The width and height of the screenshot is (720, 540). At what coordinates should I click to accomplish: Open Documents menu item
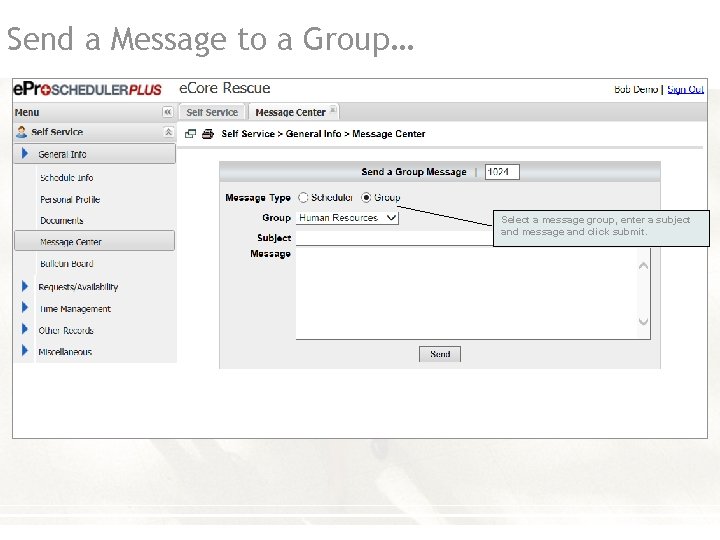point(62,221)
